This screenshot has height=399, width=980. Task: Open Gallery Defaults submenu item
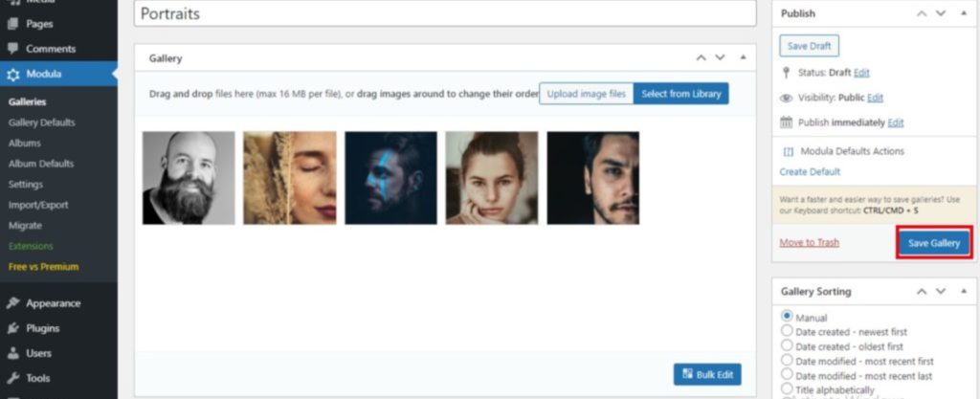click(41, 122)
